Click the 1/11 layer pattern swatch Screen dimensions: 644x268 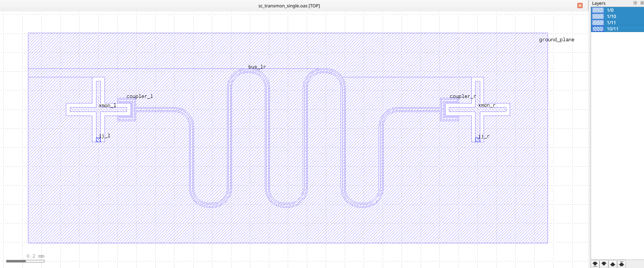click(x=598, y=23)
